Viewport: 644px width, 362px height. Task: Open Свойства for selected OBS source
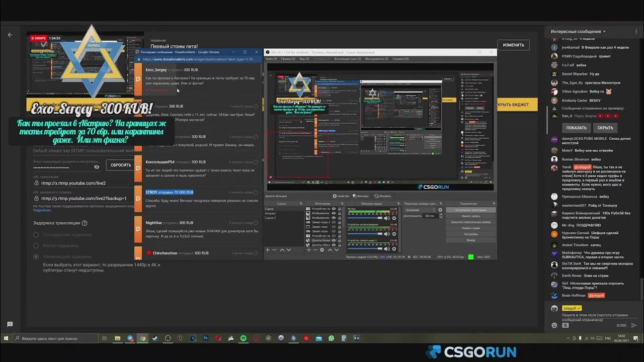(341, 196)
